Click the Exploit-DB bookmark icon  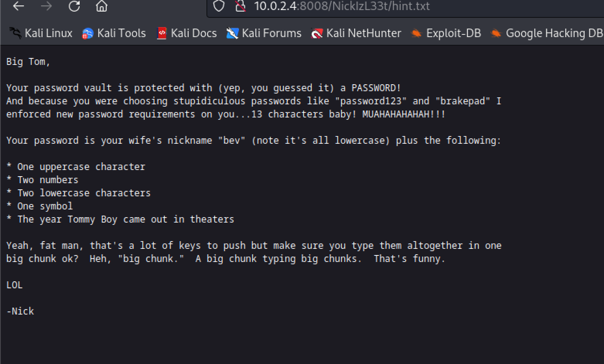(416, 34)
